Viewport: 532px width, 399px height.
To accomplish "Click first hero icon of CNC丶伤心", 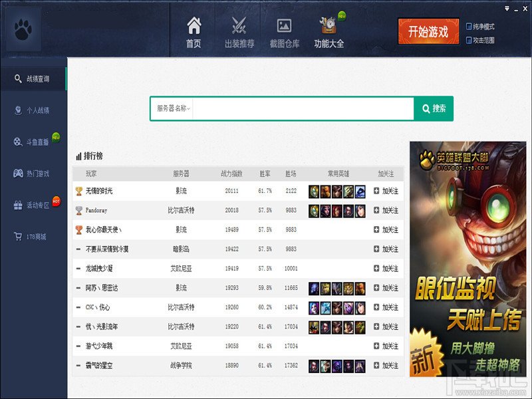I will point(314,308).
